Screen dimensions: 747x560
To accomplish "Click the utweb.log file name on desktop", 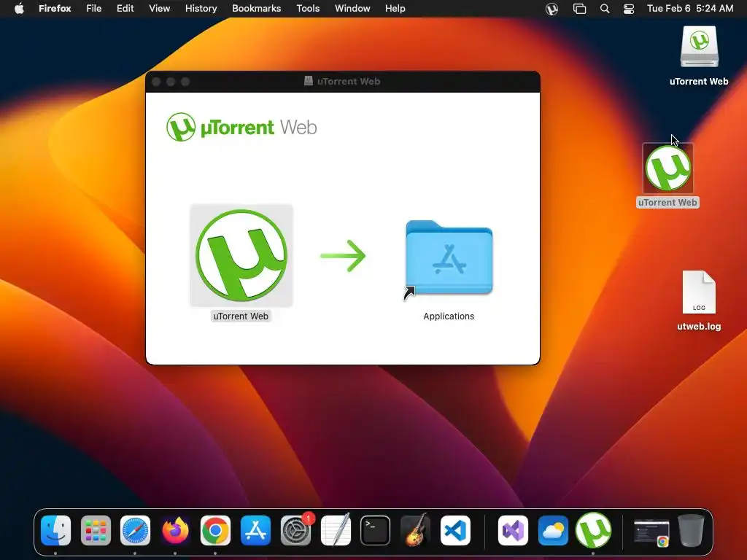I will 699,327.
